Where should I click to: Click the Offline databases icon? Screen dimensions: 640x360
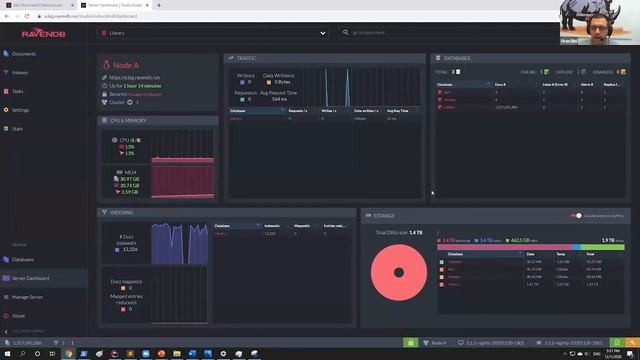[x=583, y=72]
